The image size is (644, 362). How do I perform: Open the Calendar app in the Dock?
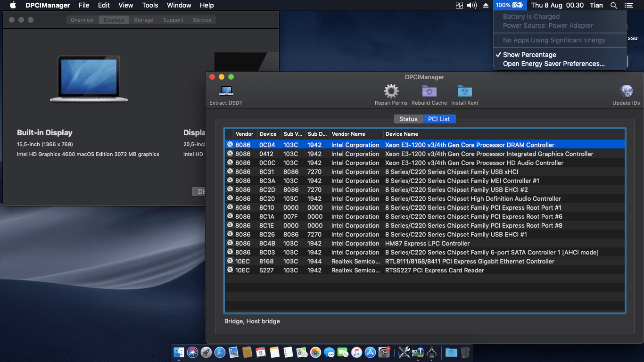(x=261, y=352)
